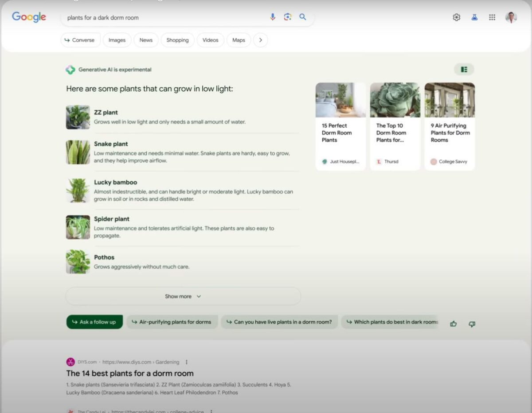
Task: Toggle the AI result layout view
Action: click(x=464, y=70)
